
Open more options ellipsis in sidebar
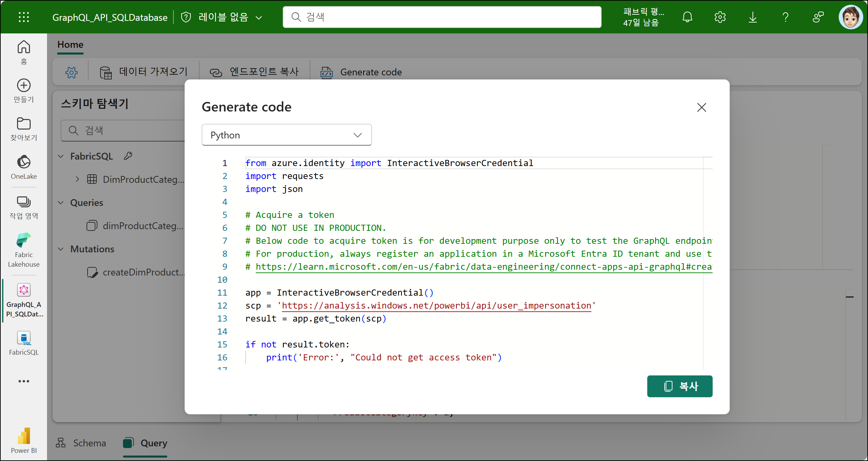click(24, 381)
